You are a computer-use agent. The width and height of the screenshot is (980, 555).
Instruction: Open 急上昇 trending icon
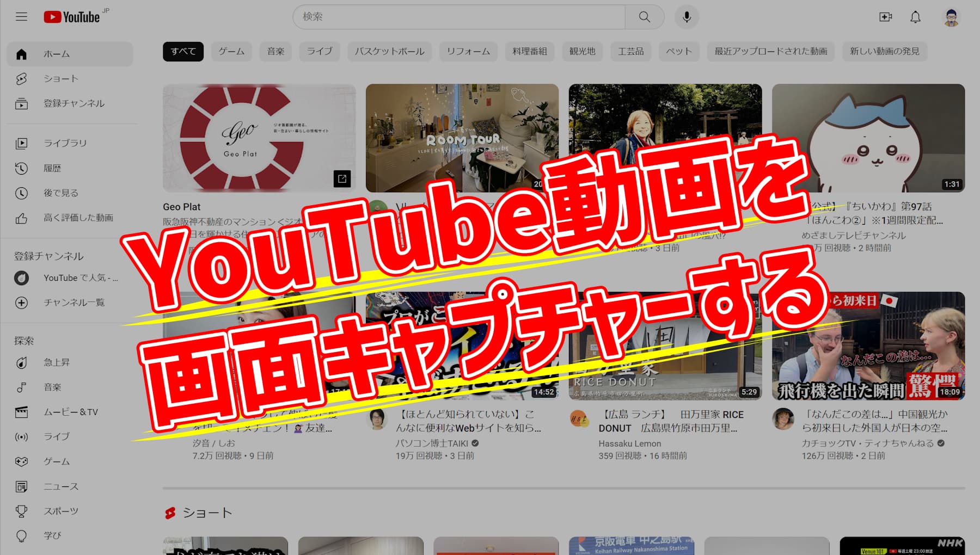point(21,362)
